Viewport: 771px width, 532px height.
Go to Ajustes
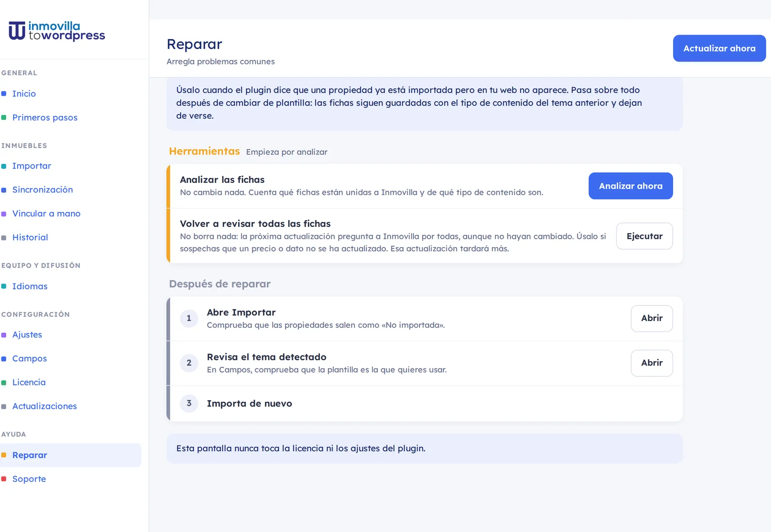27,335
